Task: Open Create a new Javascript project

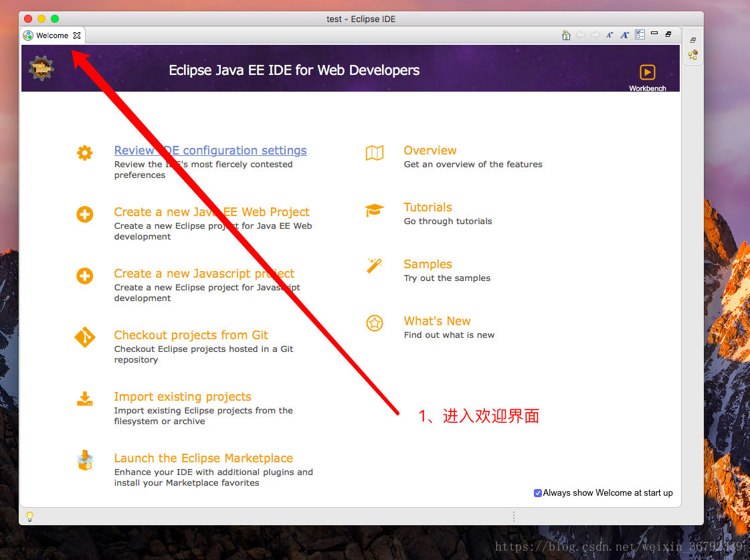Action: [x=204, y=274]
